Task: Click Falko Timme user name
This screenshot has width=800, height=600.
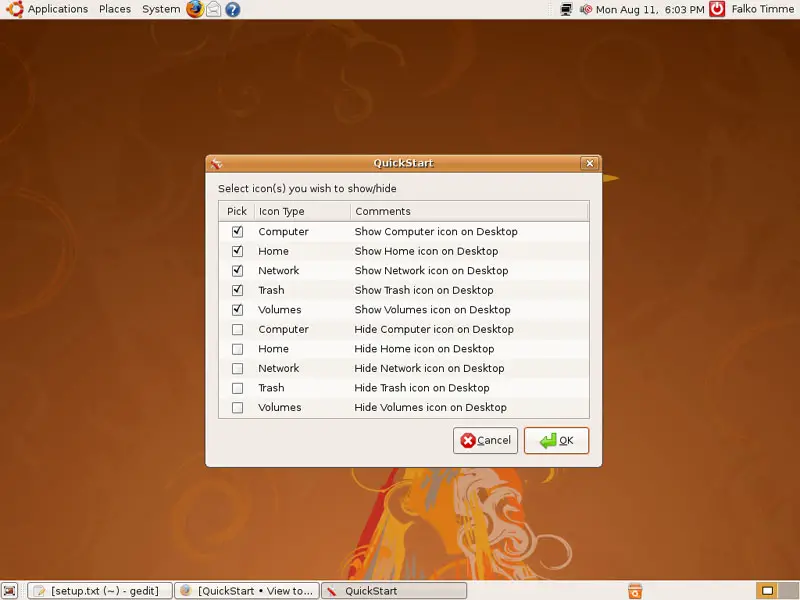Action: [762, 9]
